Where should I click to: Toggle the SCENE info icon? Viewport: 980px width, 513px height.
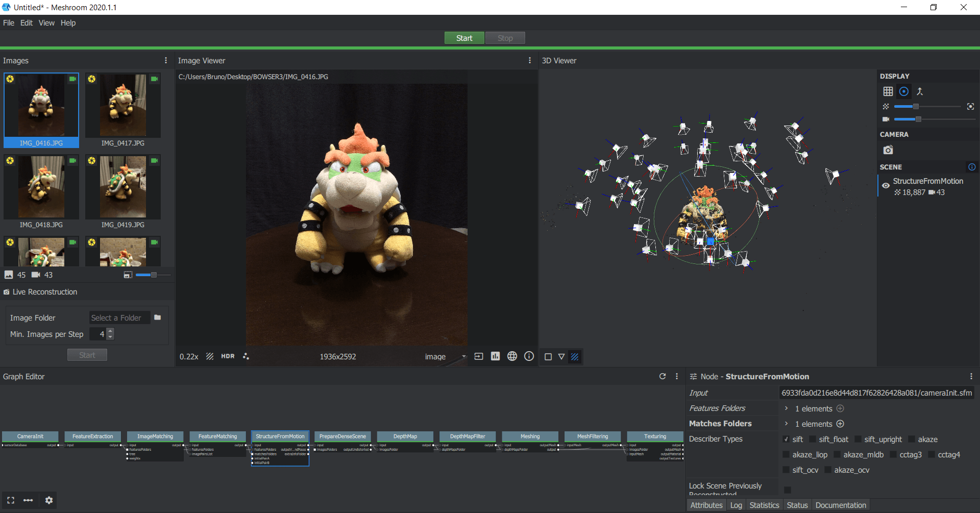click(972, 167)
